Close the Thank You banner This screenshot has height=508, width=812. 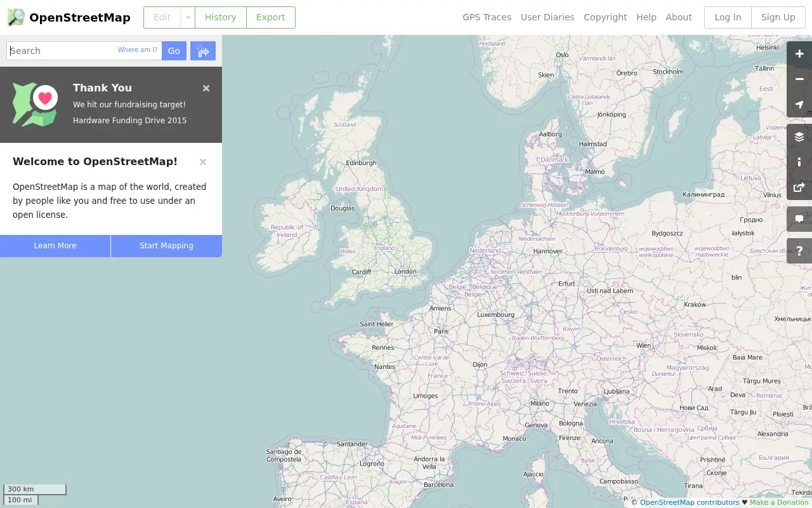(x=206, y=88)
